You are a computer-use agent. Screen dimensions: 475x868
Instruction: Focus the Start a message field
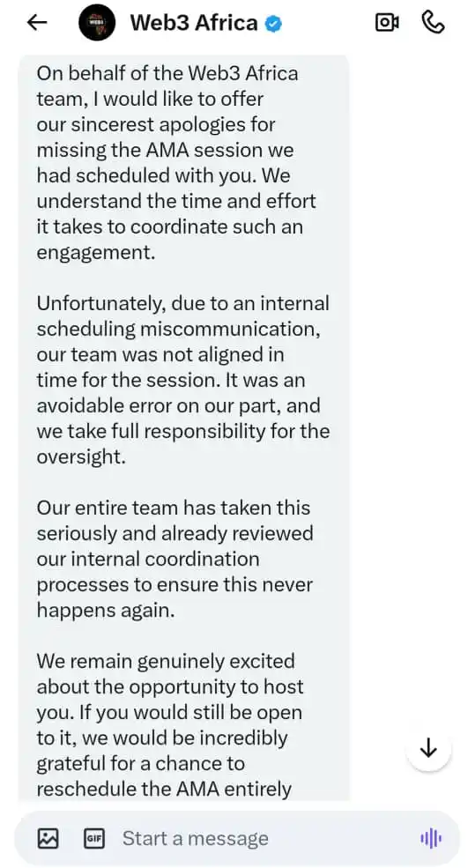[237, 838]
